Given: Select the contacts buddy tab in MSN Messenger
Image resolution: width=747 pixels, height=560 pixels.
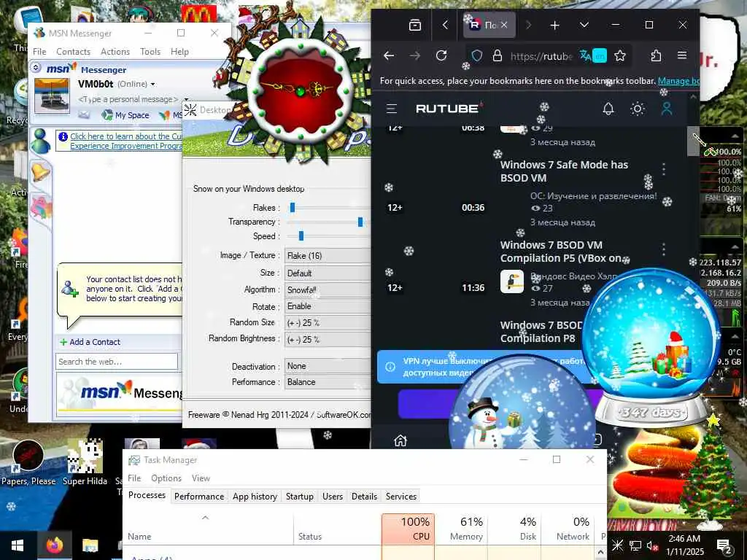Looking at the screenshot, I should coord(41,141).
